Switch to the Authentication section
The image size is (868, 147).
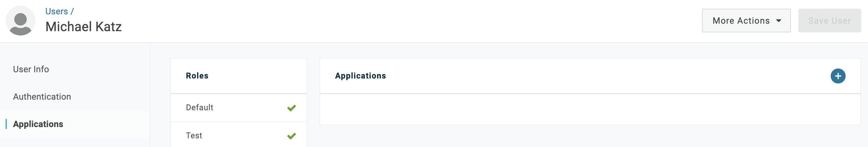click(x=42, y=97)
